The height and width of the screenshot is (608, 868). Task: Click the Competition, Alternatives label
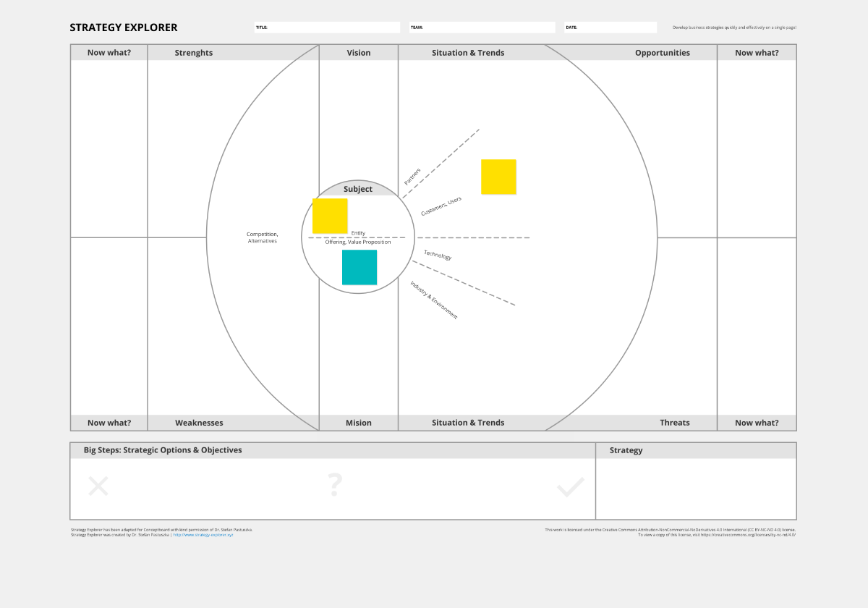263,237
